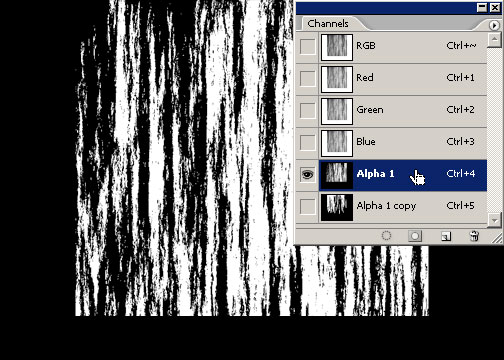
Task: Select the Blue channel row
Action: (403, 143)
